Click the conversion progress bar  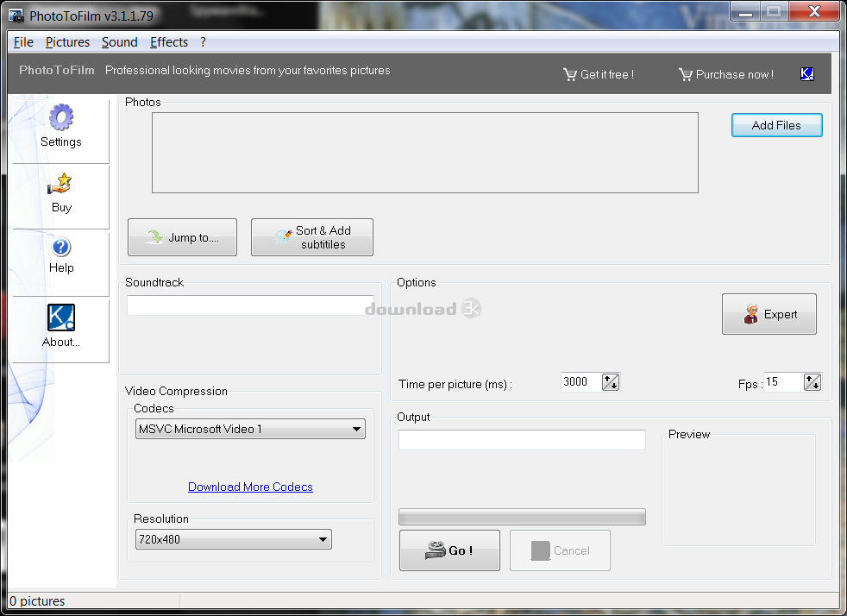click(522, 517)
